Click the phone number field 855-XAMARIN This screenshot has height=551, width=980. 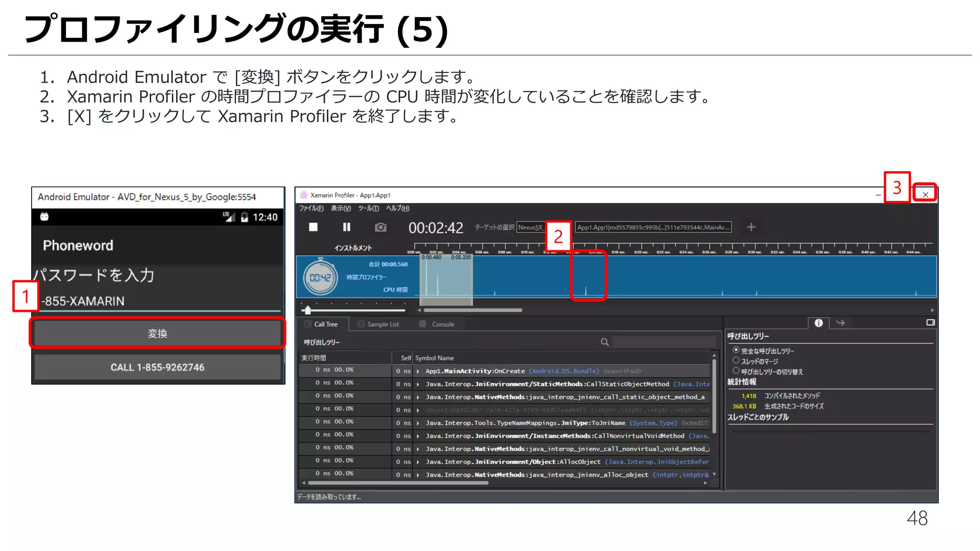point(160,301)
